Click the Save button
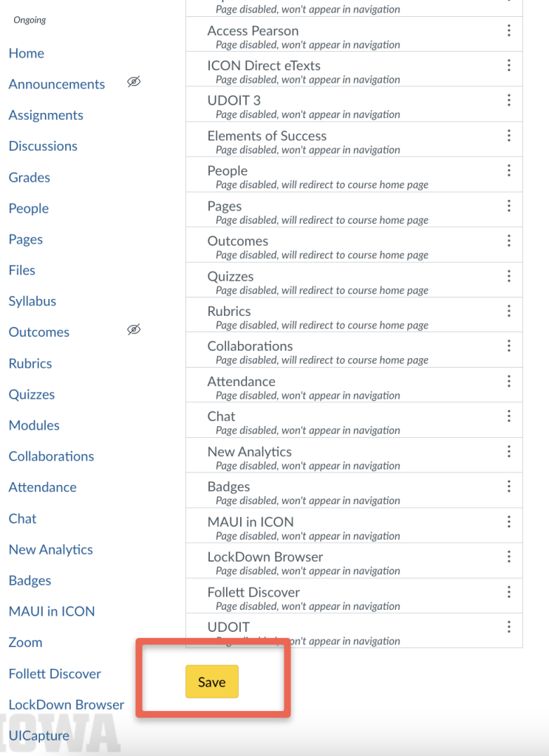549x756 pixels. (x=212, y=681)
